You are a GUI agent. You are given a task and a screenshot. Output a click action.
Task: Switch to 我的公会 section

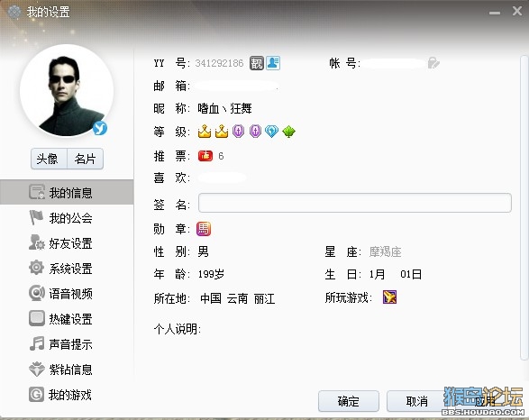[67, 217]
